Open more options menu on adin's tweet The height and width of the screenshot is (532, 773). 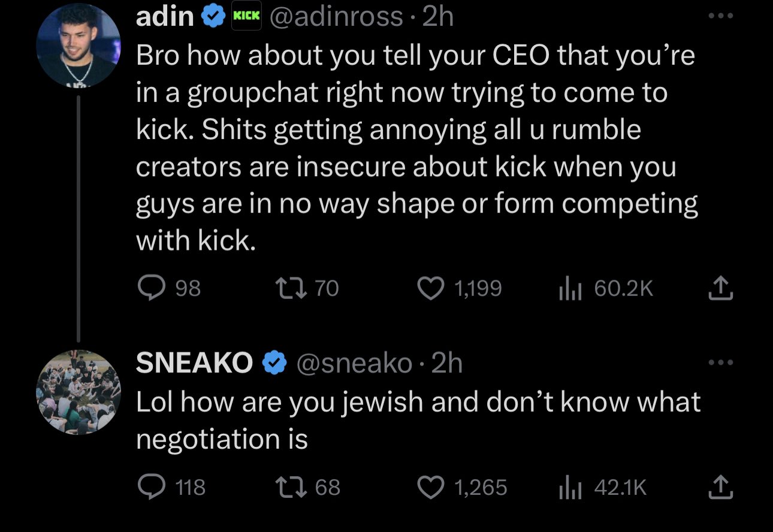point(720,17)
